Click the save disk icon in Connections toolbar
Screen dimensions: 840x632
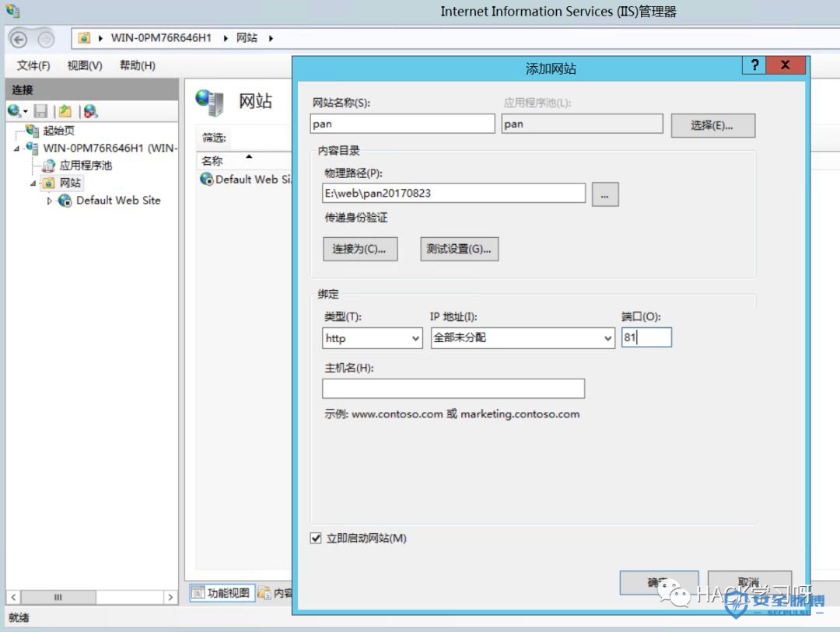click(x=40, y=111)
